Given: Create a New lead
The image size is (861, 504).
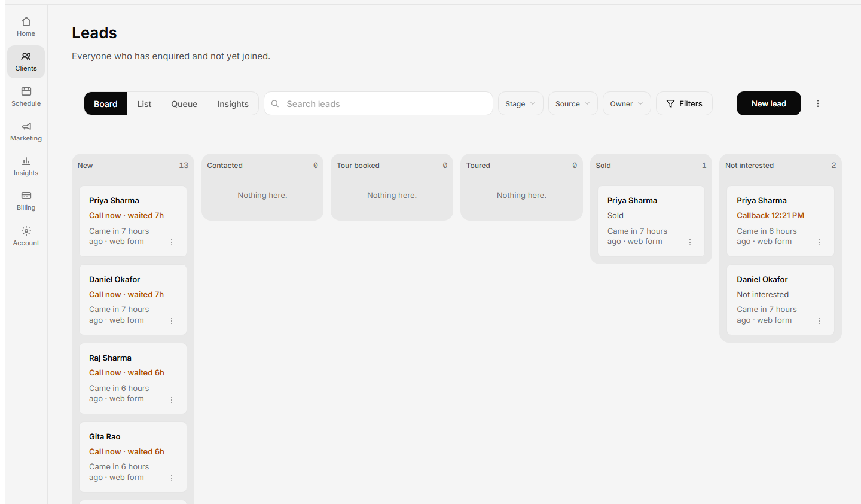Looking at the screenshot, I should (x=769, y=103).
